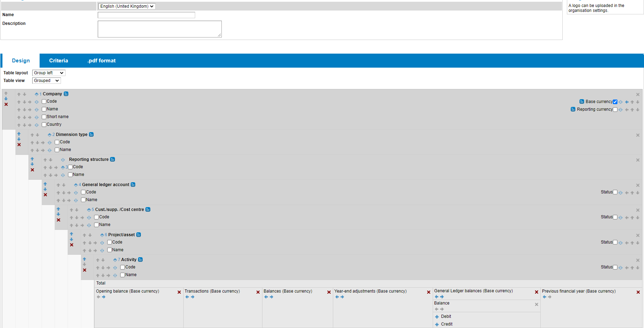The height and width of the screenshot is (328, 644).
Task: Click the list icon next to Cust./supp. /Cost centre
Action: coord(148,210)
